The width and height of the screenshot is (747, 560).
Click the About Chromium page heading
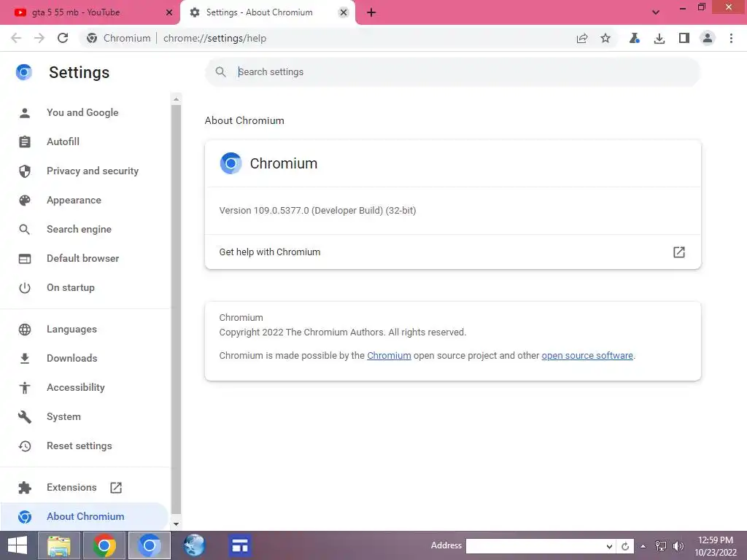point(244,120)
